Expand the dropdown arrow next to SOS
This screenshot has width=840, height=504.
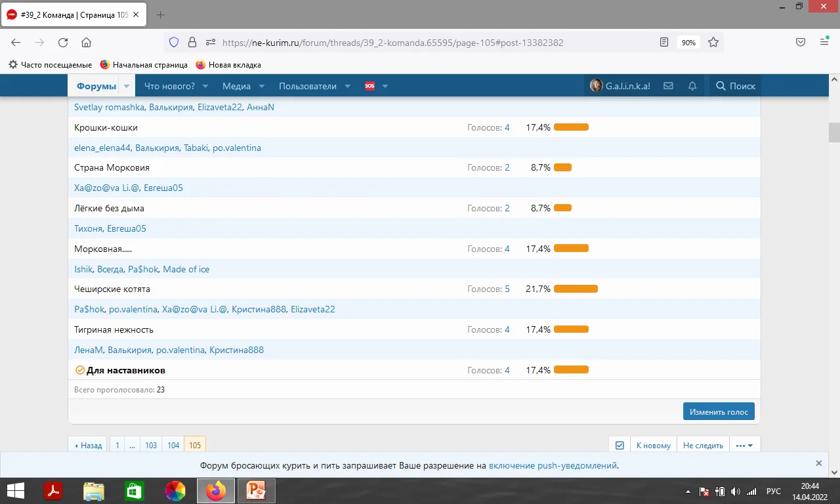tap(385, 86)
